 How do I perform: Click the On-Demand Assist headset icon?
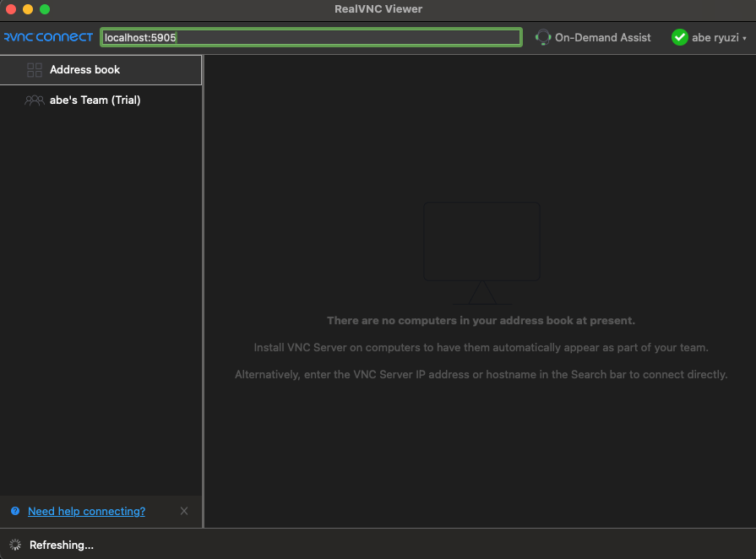[x=543, y=37]
